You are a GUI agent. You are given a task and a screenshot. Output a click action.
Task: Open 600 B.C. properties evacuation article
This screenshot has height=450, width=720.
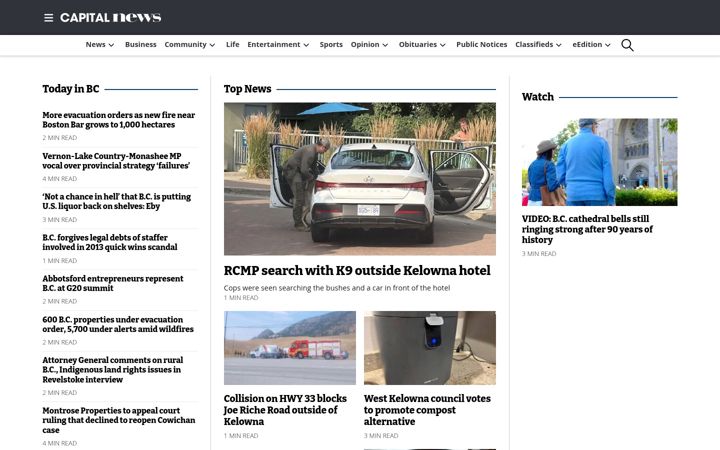coord(118,324)
